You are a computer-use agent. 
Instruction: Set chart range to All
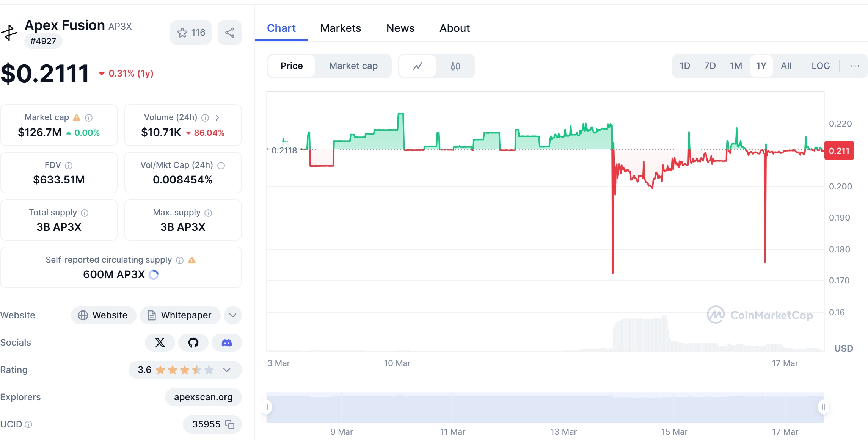(x=786, y=66)
